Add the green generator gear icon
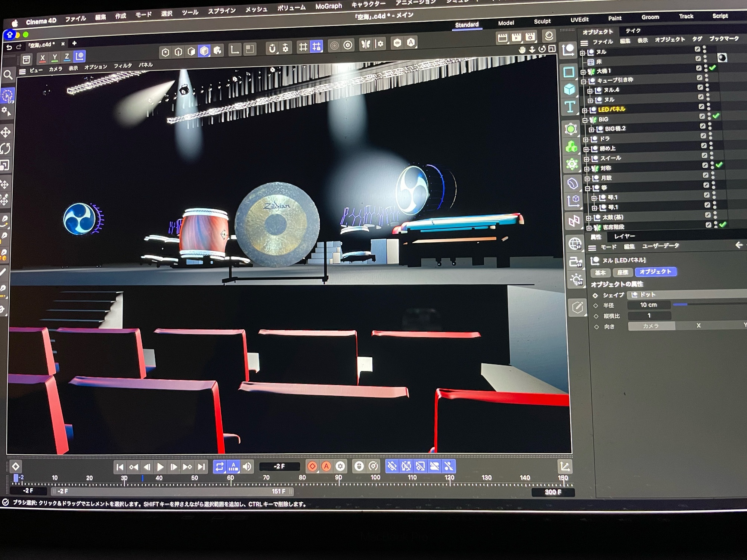Image resolution: width=747 pixels, height=560 pixels. click(x=572, y=164)
